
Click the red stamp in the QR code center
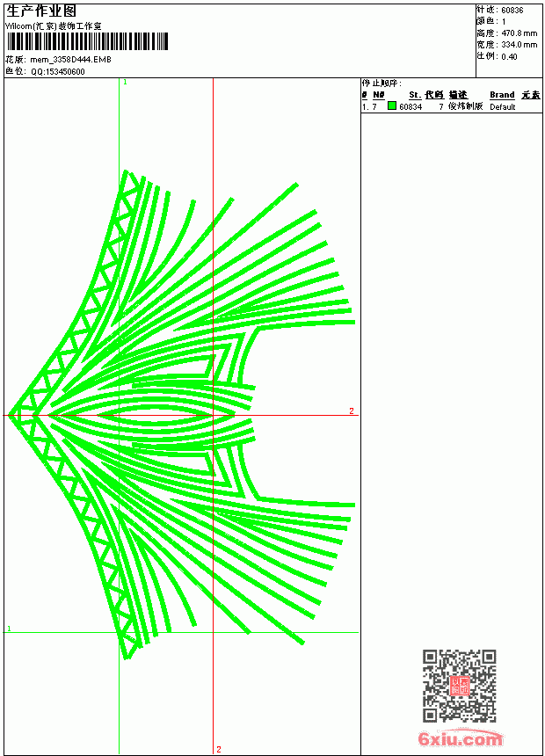point(460,685)
